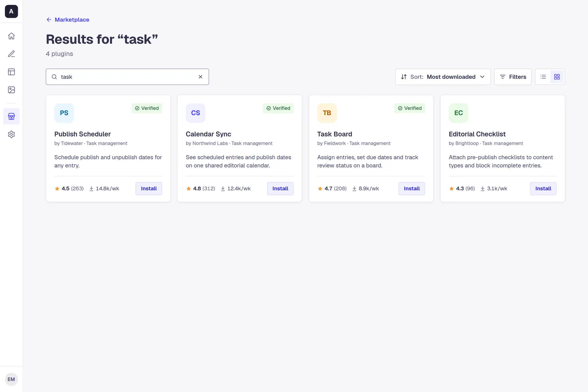Click the PS plugin icon

[x=64, y=113]
